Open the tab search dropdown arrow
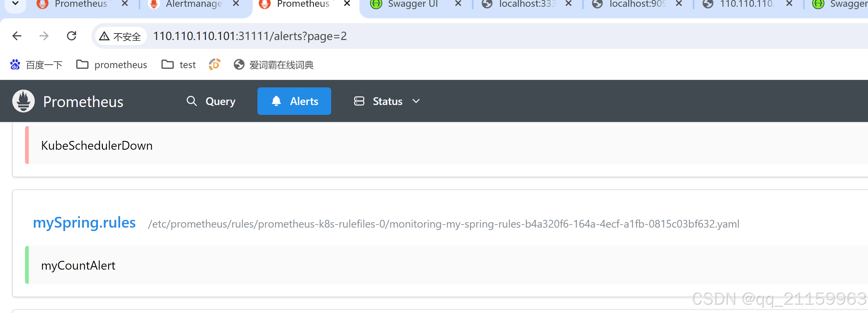The image size is (868, 313). point(16,4)
